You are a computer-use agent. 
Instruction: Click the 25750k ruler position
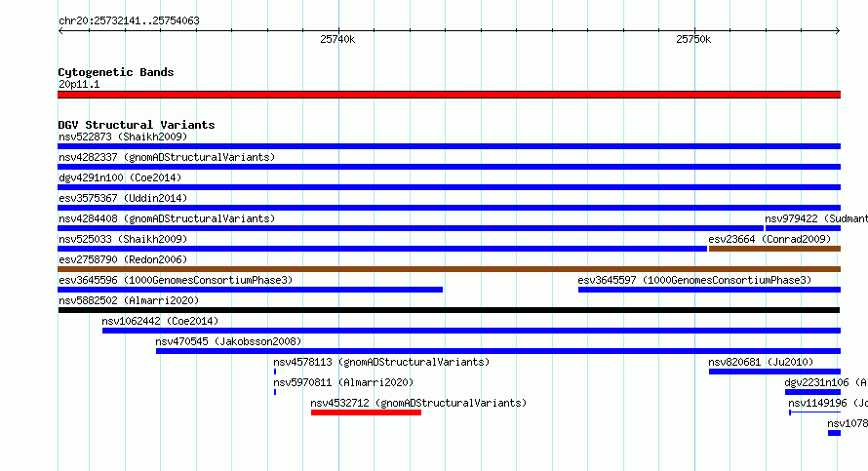point(693,39)
